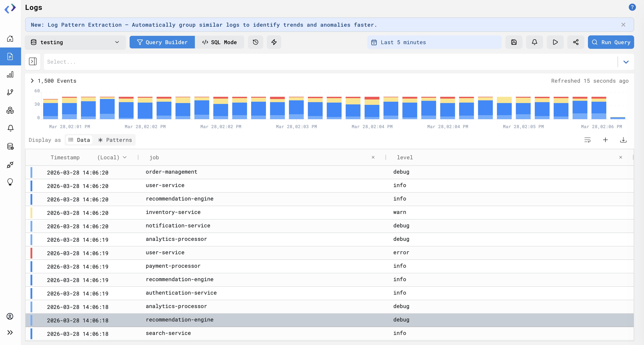644x345 pixels.
Task: Open the user account menu
Action: [10, 316]
